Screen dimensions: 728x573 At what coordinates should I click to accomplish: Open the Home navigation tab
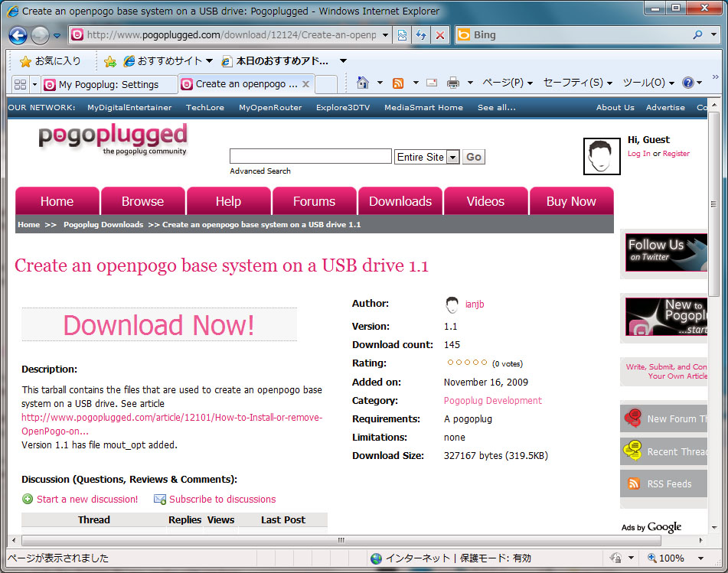click(57, 201)
